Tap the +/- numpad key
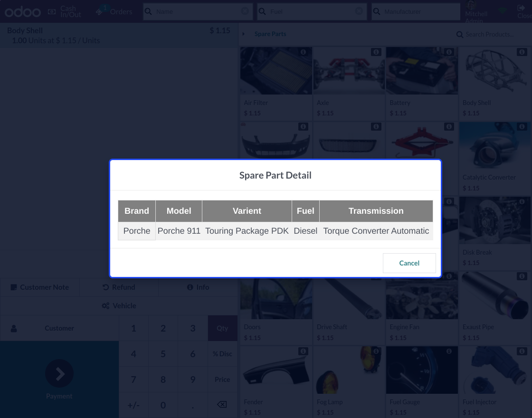This screenshot has height=418, width=532. click(x=133, y=405)
